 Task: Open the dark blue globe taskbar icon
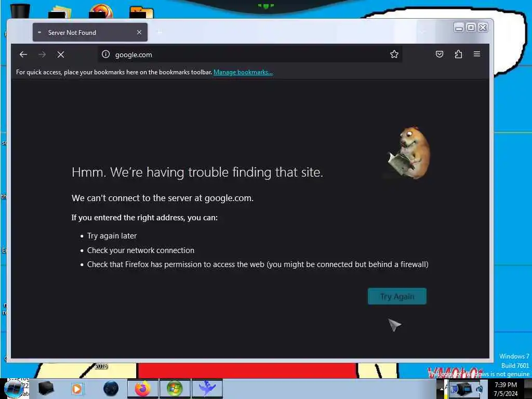pos(111,389)
